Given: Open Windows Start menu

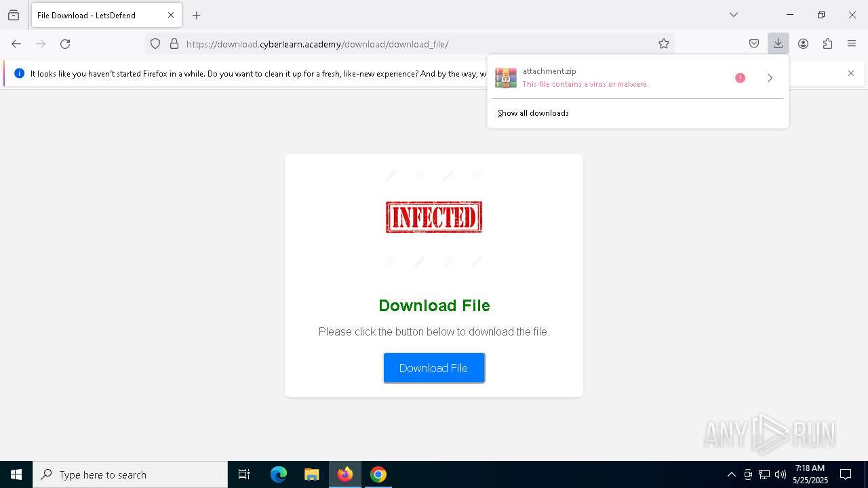Looking at the screenshot, I should coord(16,474).
